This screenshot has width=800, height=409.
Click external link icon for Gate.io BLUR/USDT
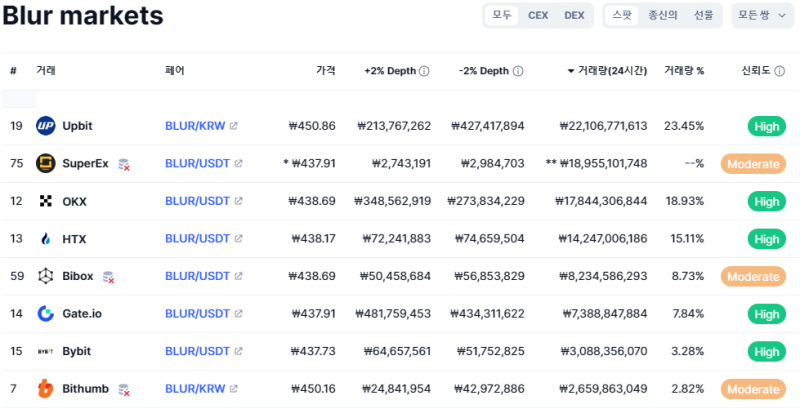238,314
